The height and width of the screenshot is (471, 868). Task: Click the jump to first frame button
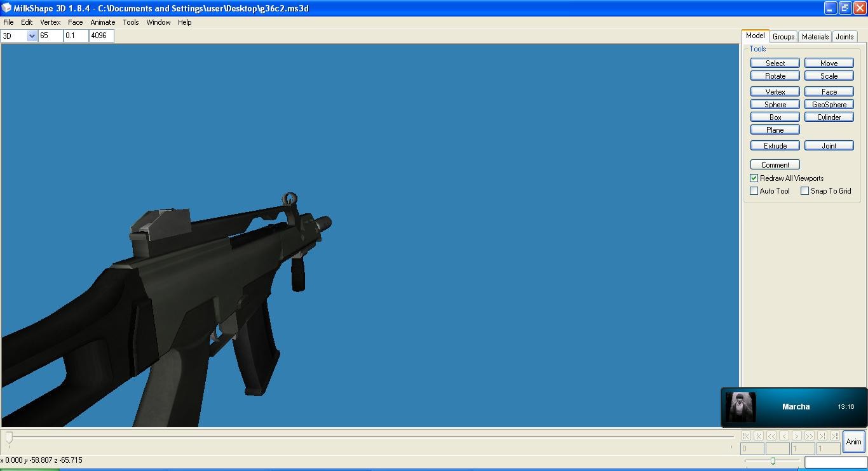click(746, 435)
